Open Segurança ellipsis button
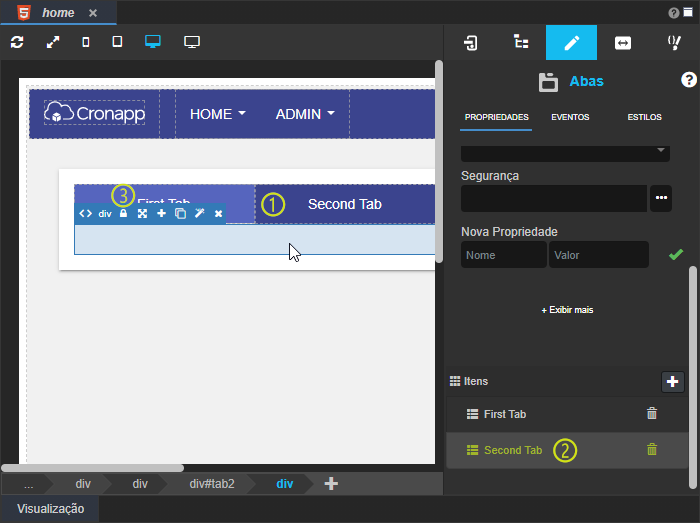 click(x=661, y=198)
